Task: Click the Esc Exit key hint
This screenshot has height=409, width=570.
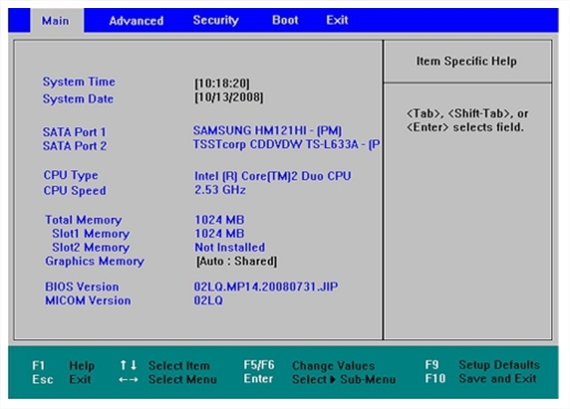Action: 61,380
